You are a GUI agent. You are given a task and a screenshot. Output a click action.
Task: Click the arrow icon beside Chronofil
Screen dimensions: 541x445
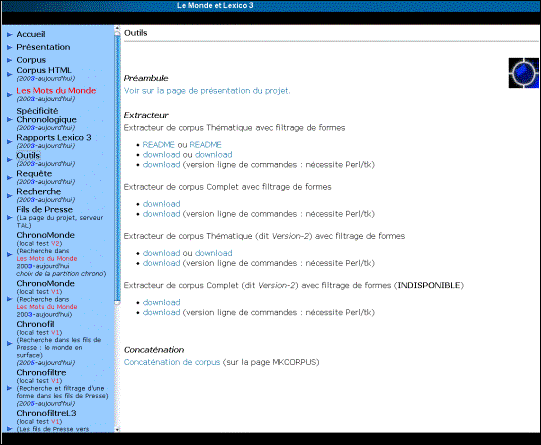point(10,343)
